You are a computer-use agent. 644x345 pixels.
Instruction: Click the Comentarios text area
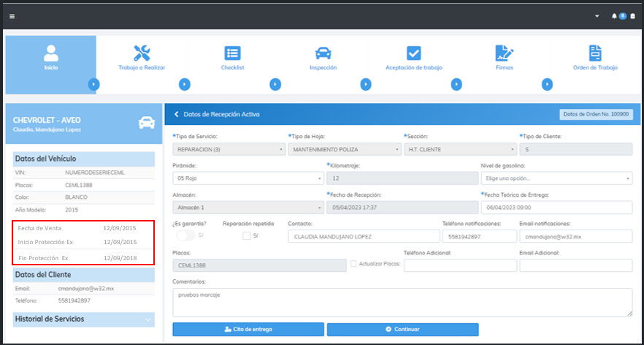(402, 302)
